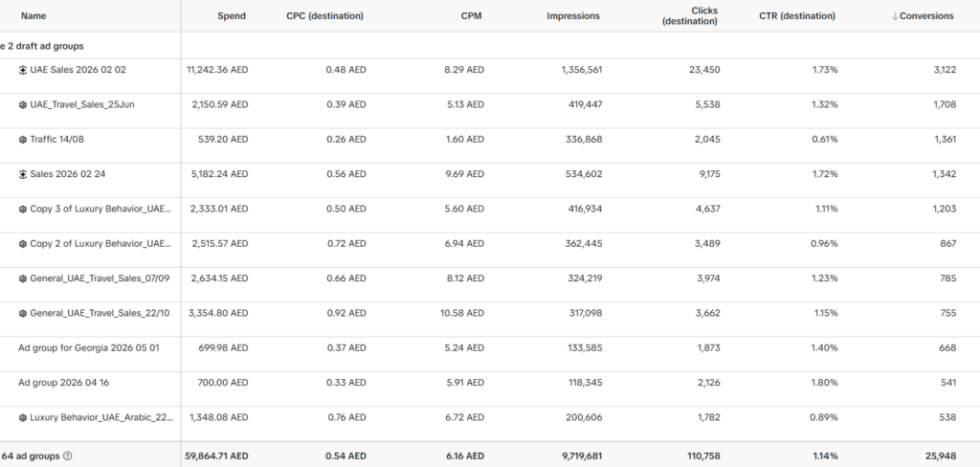Sort by CTR (destination) column header
The width and height of the screenshot is (980, 467).
pyautogui.click(x=797, y=16)
